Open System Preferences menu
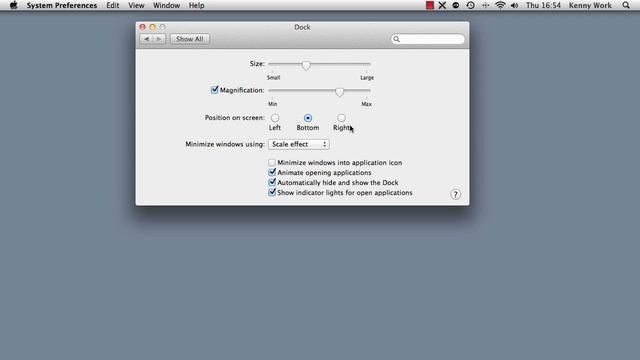 [62, 5]
